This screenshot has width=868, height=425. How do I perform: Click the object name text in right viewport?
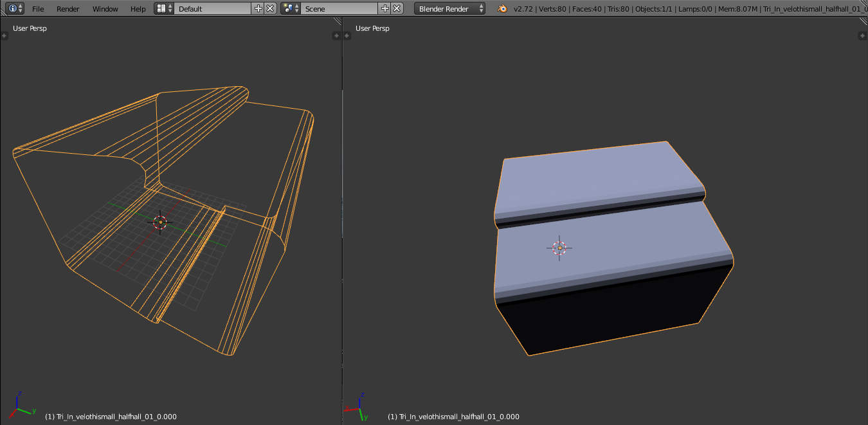pos(453,417)
